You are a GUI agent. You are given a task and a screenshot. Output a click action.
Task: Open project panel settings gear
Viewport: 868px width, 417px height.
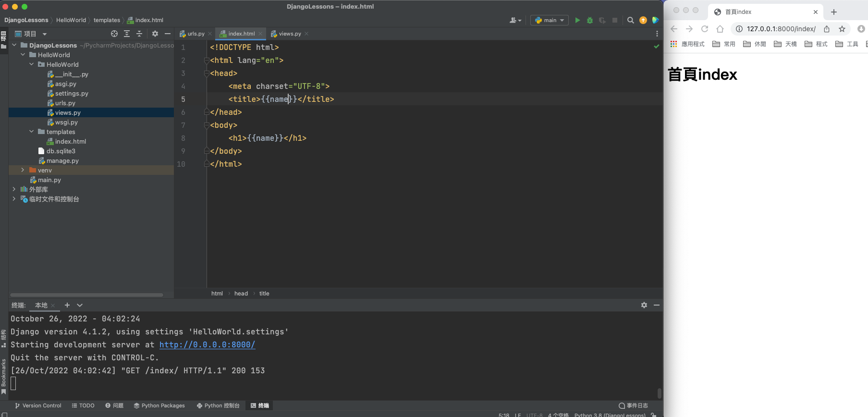155,34
